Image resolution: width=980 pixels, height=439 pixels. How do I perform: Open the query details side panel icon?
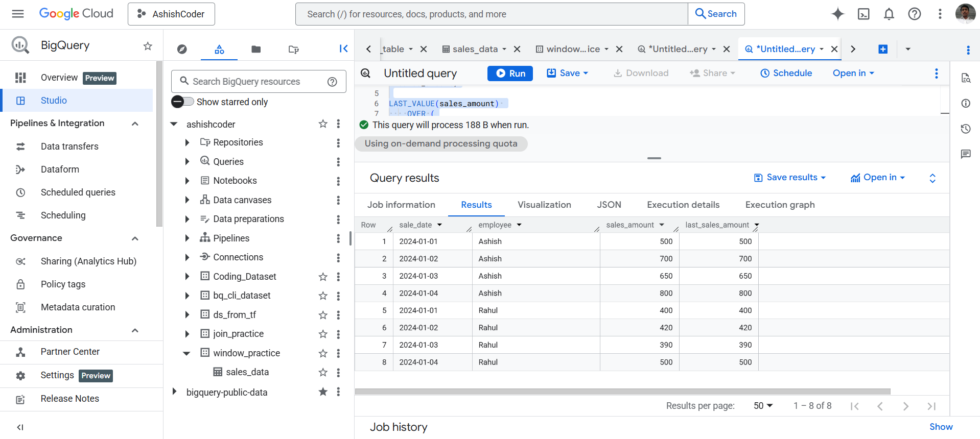[x=966, y=78]
